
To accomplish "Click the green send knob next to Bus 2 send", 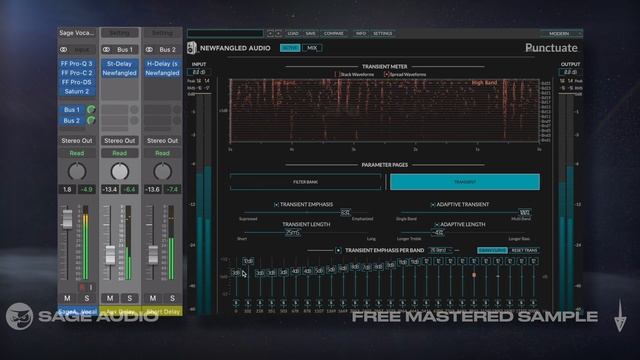I will click(x=91, y=120).
